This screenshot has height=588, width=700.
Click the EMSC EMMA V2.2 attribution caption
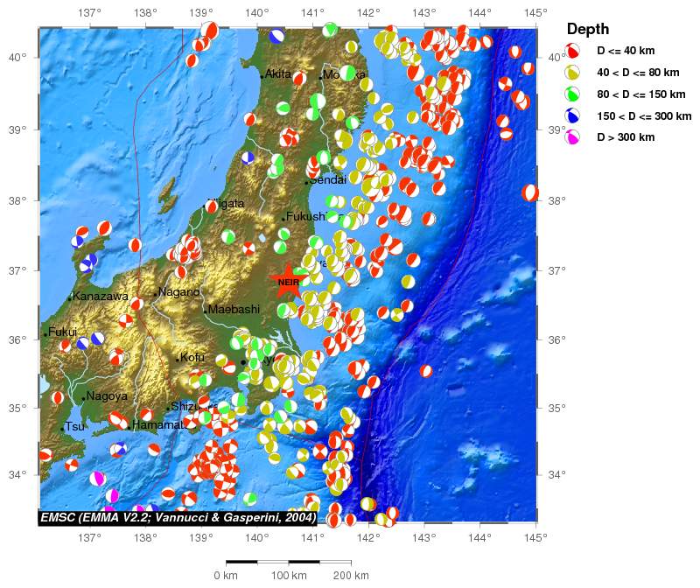(x=178, y=517)
